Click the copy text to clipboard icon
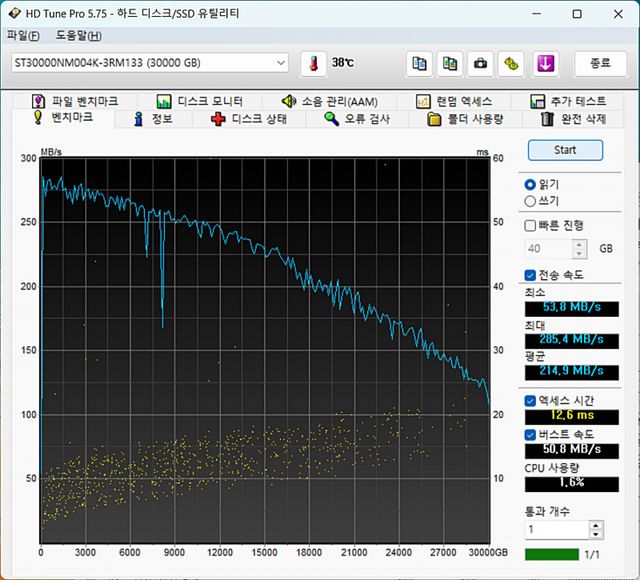640x580 pixels. point(420,63)
